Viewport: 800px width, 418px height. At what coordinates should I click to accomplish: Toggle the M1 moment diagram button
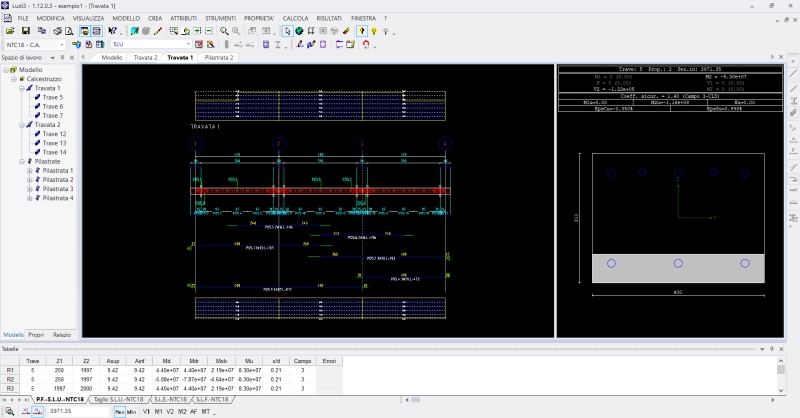pos(158,411)
